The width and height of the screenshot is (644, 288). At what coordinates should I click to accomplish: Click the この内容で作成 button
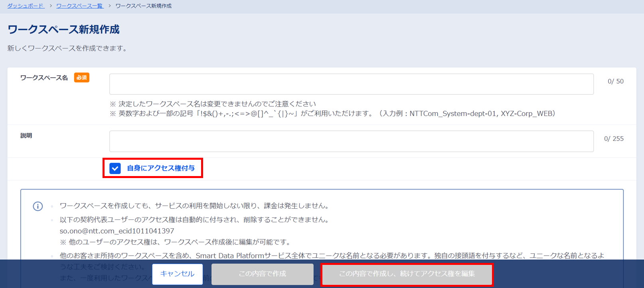click(263, 274)
